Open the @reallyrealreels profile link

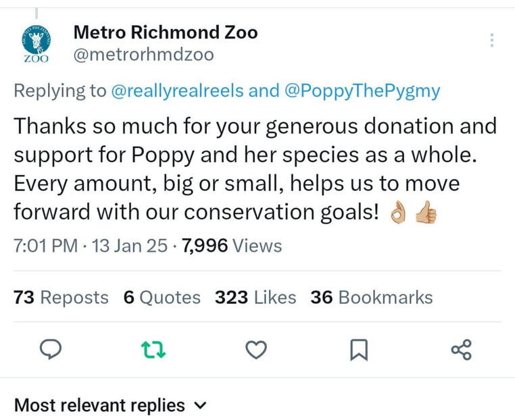click(x=176, y=91)
